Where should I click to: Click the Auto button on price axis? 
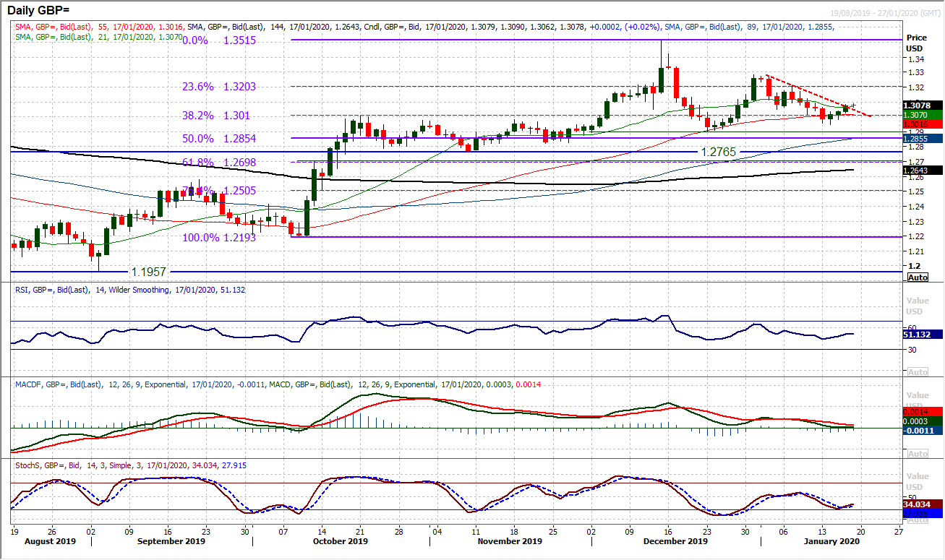pos(917,277)
